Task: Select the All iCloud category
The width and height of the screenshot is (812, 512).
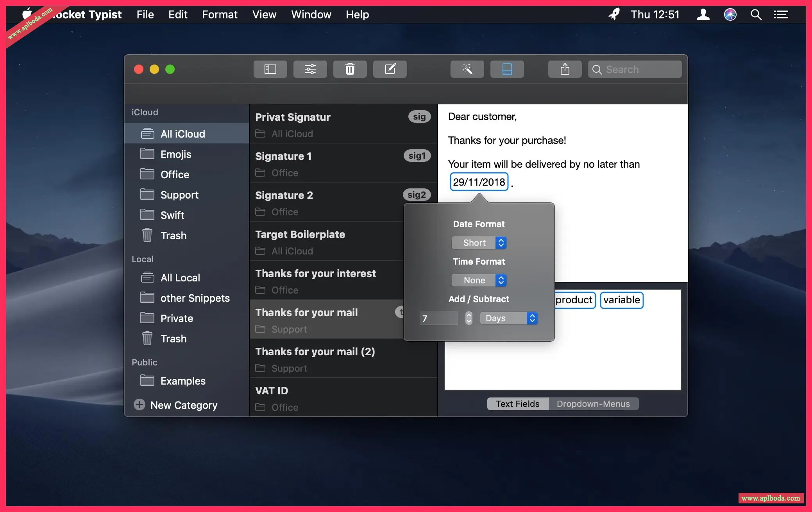Action: coord(186,134)
